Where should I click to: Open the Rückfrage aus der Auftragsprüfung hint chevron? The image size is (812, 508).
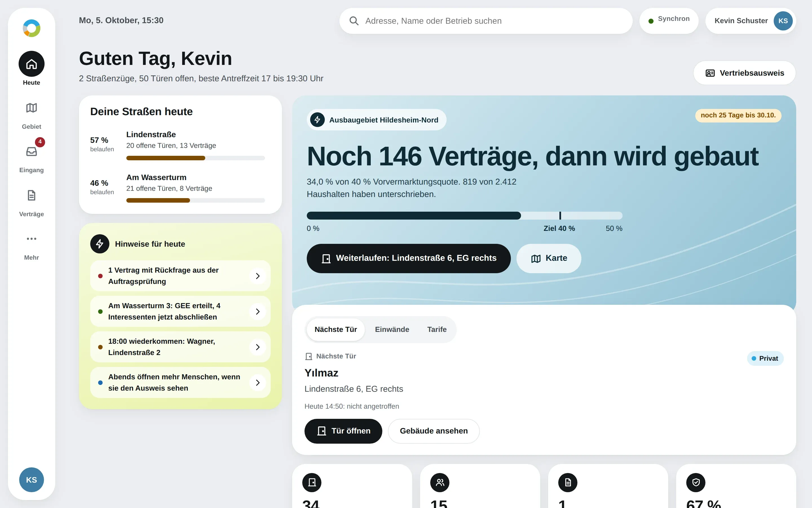tap(258, 276)
